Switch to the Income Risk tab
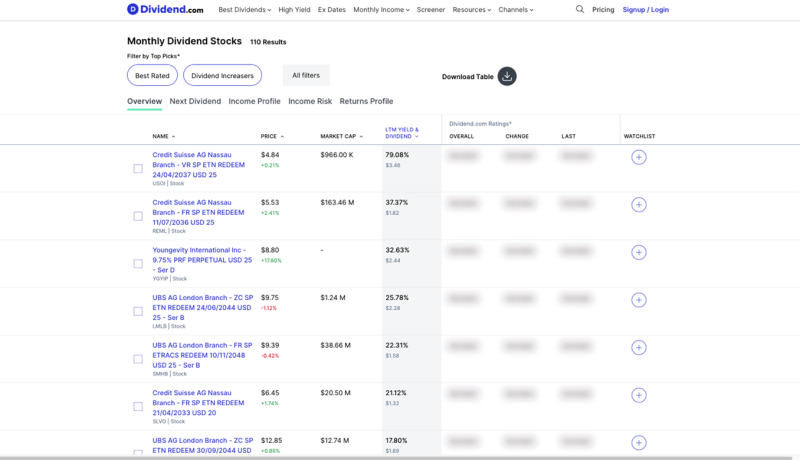This screenshot has height=460, width=800. (310, 101)
